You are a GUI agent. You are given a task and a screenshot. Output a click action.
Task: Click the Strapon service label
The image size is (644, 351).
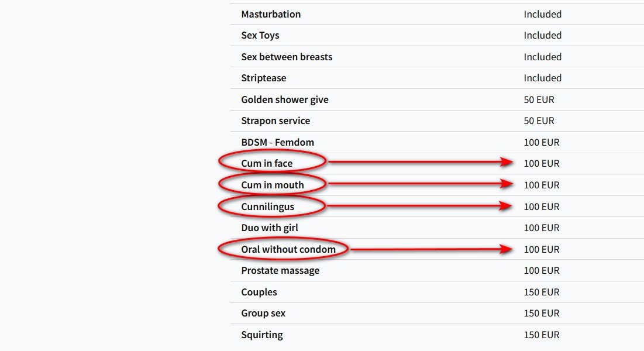[275, 121]
